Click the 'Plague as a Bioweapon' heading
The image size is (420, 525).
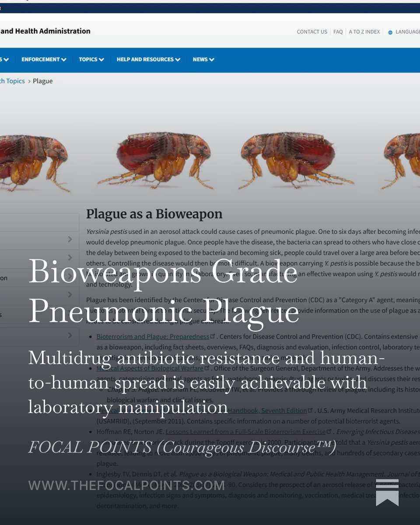point(154,214)
